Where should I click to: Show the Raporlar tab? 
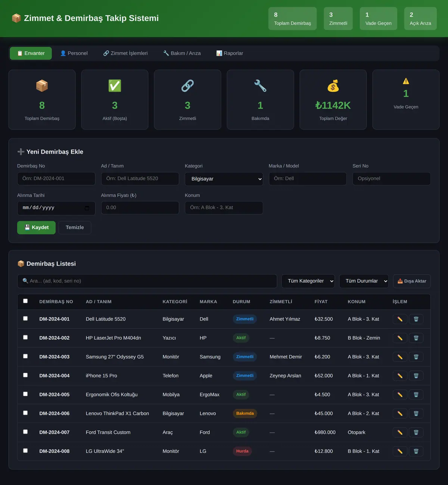click(230, 53)
